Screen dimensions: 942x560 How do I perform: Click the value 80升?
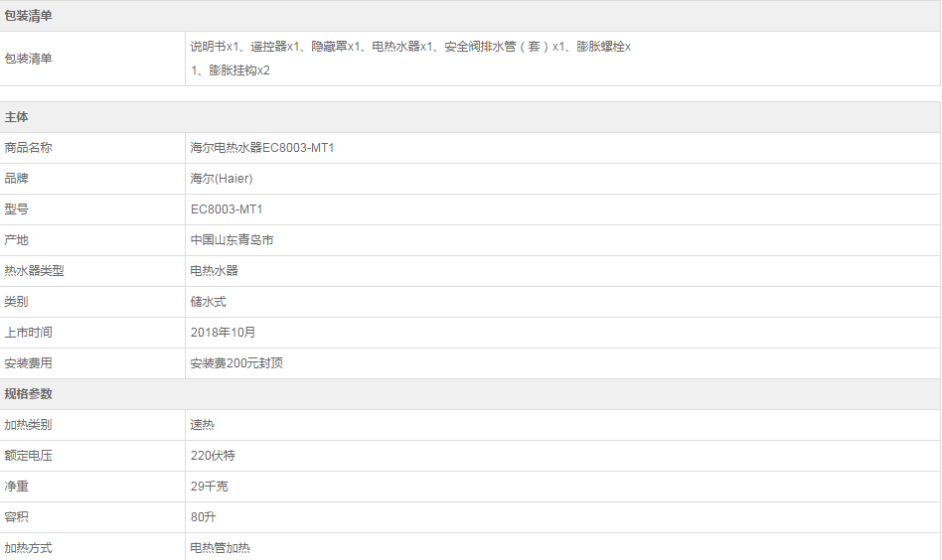click(203, 516)
